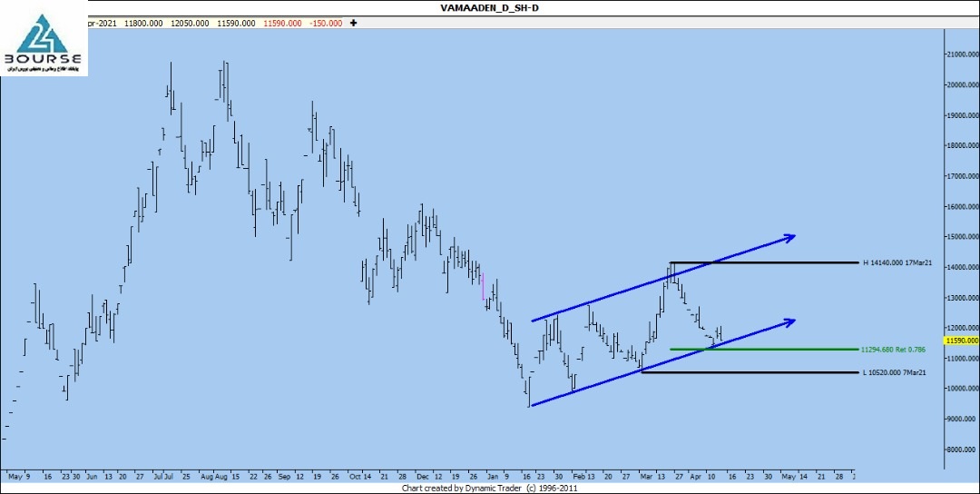Click 10000.000 on the price axis
The image size is (980, 494).
point(963,389)
